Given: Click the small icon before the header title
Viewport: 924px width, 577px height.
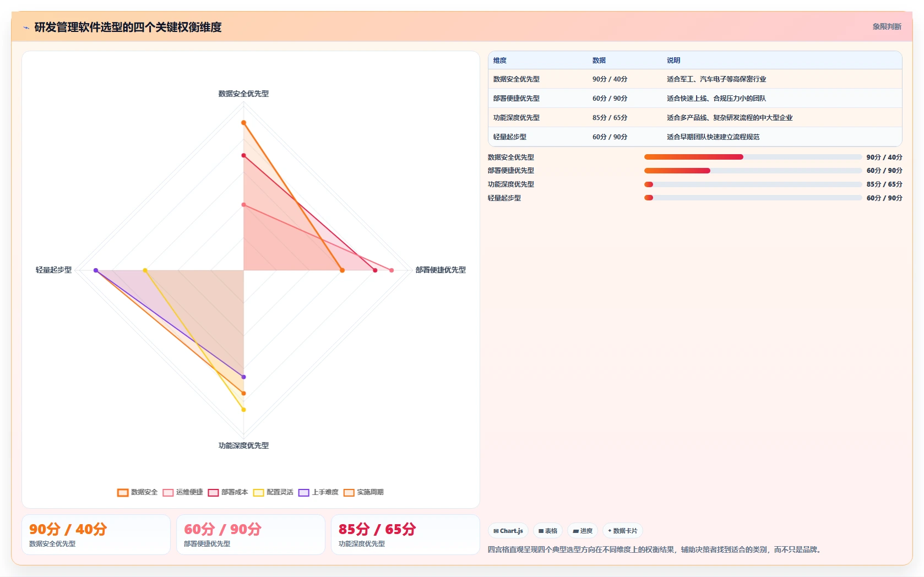Looking at the screenshot, I should (x=26, y=28).
